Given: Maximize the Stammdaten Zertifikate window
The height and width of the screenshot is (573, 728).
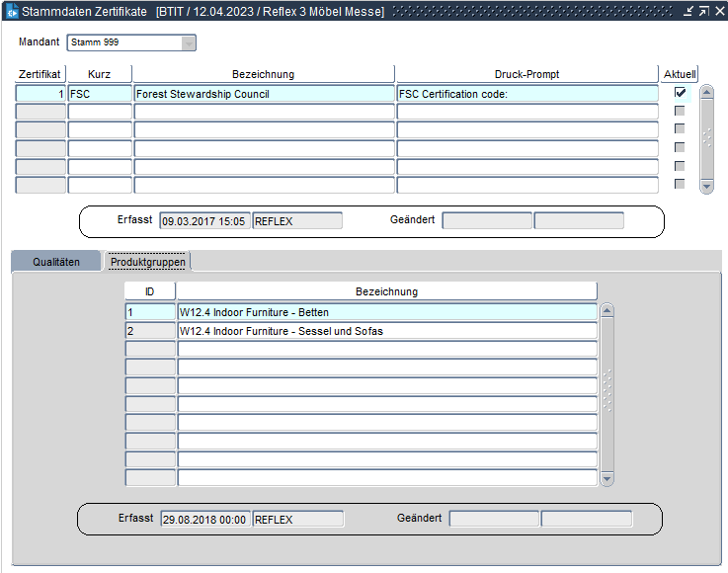Looking at the screenshot, I should coord(703,11).
